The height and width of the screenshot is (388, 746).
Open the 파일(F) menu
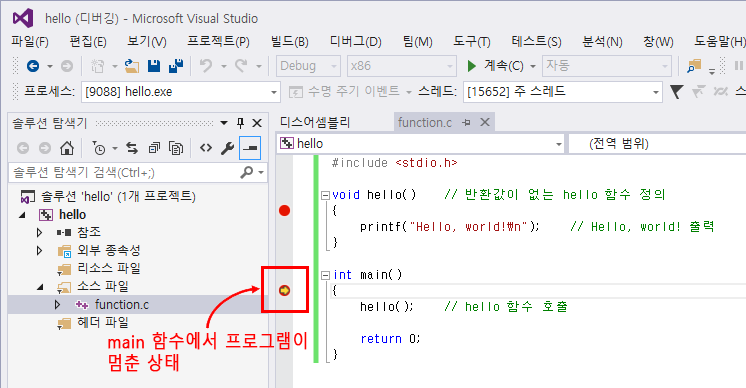30,42
